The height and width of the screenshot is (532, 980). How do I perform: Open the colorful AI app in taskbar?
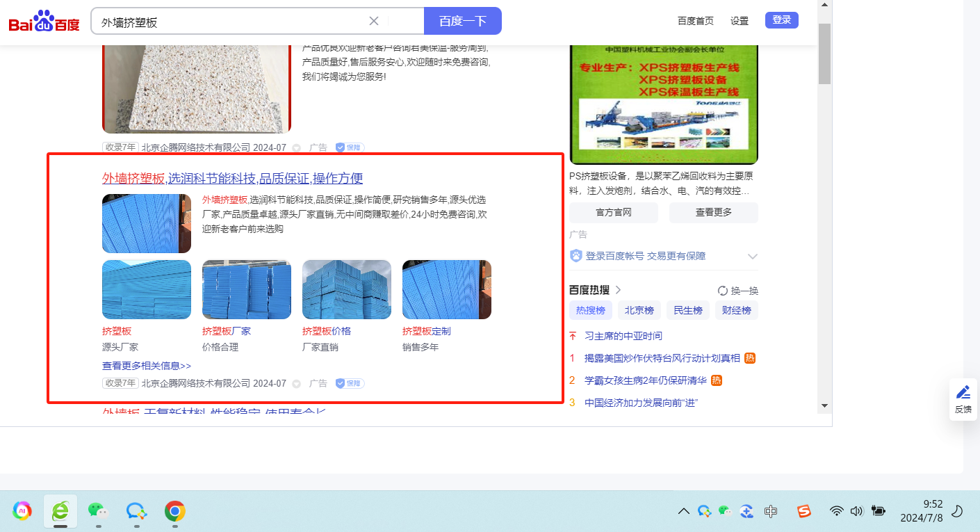22,511
